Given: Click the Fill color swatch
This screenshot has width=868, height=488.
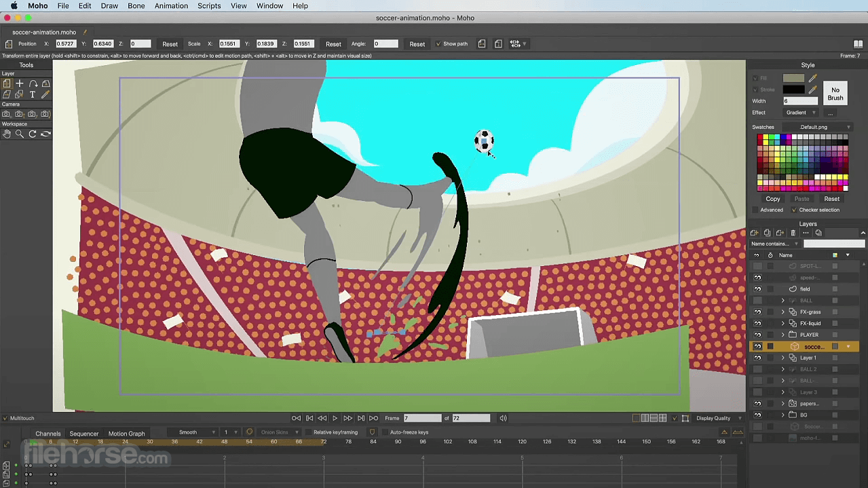Looking at the screenshot, I should (x=793, y=78).
